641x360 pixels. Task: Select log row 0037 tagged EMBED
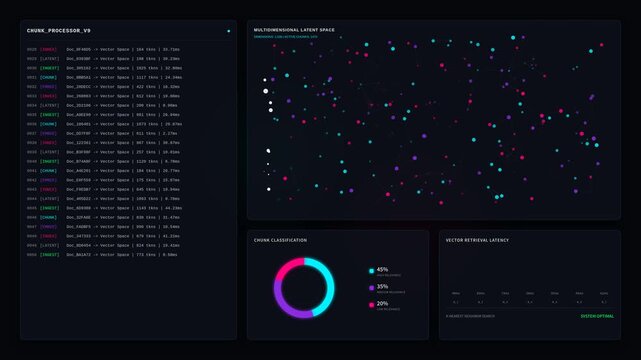pos(102,134)
